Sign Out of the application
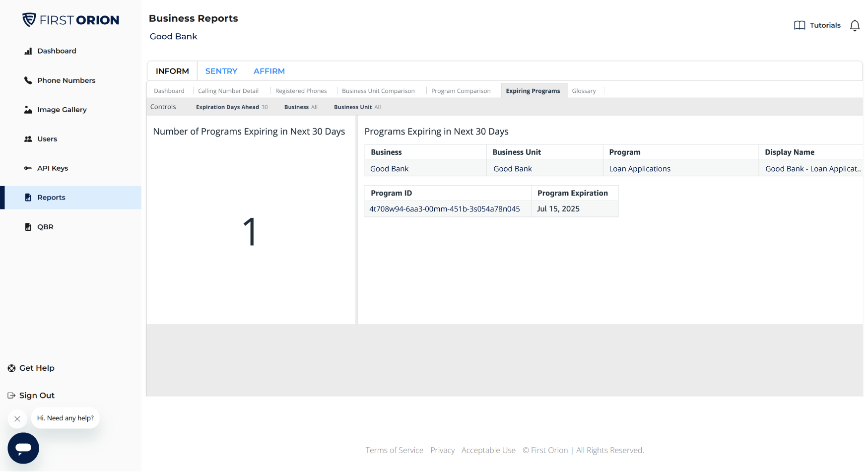The image size is (868, 472). pos(36,395)
